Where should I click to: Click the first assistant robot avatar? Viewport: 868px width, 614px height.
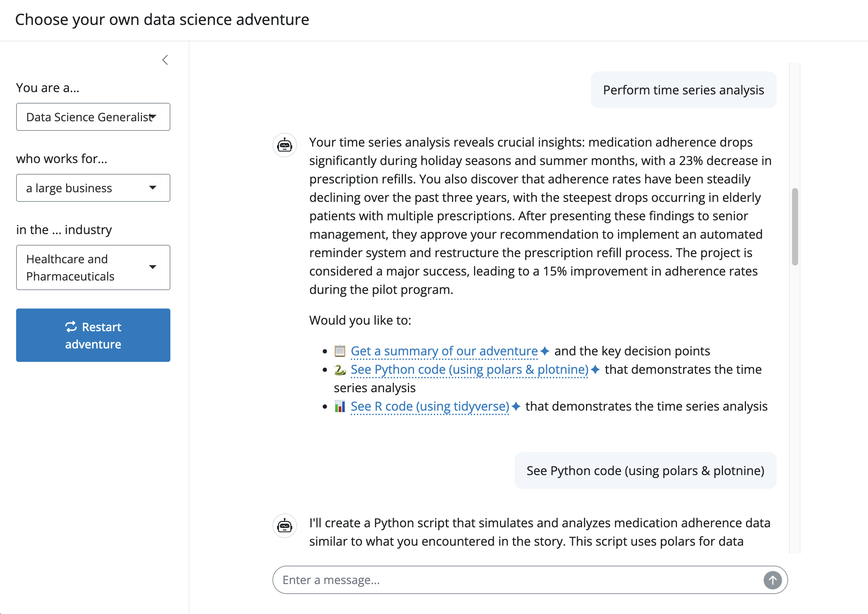coord(285,145)
